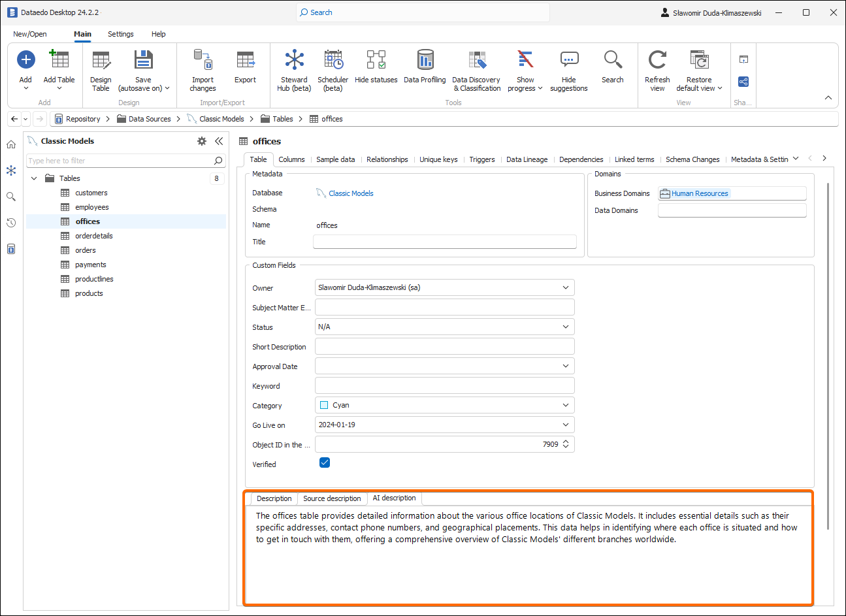Click the Data Domains input field
This screenshot has width=846, height=616.
tap(732, 210)
